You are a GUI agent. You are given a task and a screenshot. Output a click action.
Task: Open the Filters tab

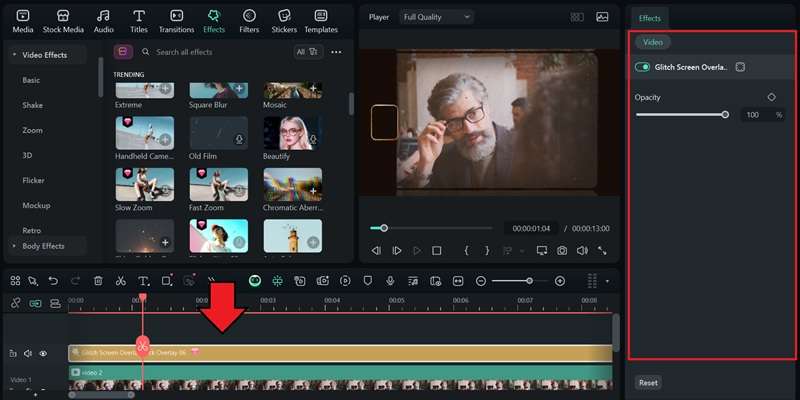[x=249, y=21]
